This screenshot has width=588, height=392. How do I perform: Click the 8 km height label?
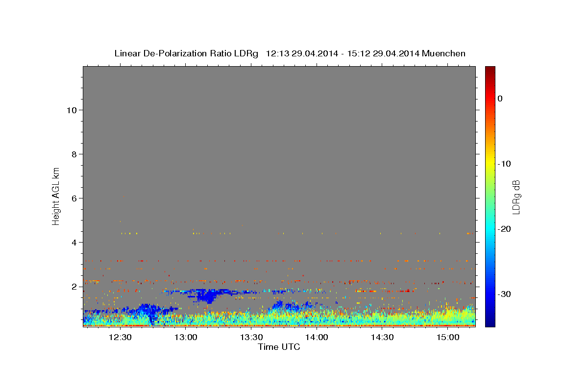coord(73,154)
